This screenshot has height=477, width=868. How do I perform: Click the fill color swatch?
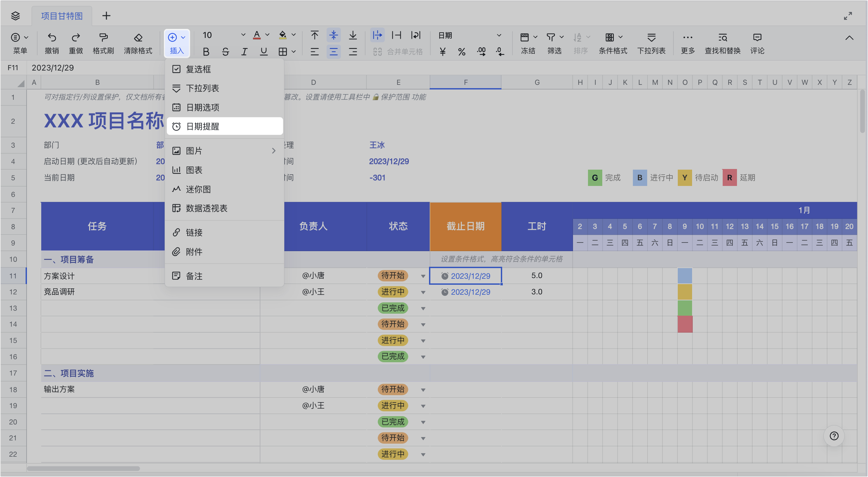(x=283, y=35)
